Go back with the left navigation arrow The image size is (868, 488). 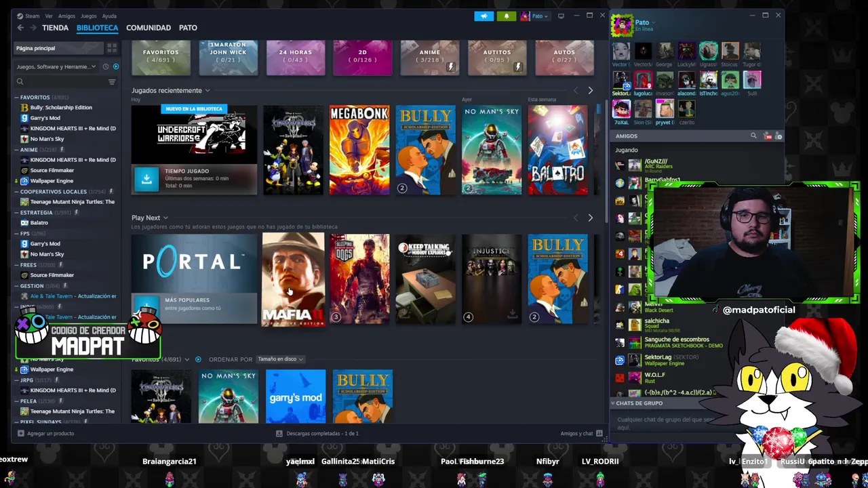click(20, 28)
